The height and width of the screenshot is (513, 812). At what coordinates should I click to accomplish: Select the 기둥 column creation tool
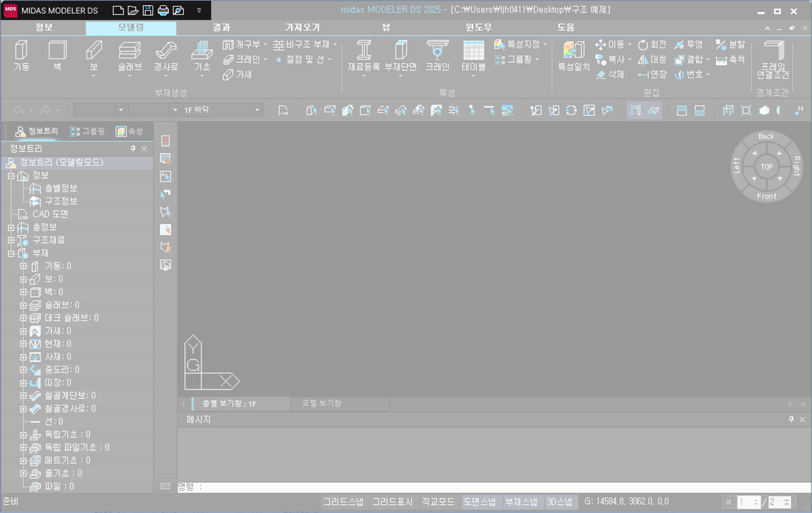(21, 56)
